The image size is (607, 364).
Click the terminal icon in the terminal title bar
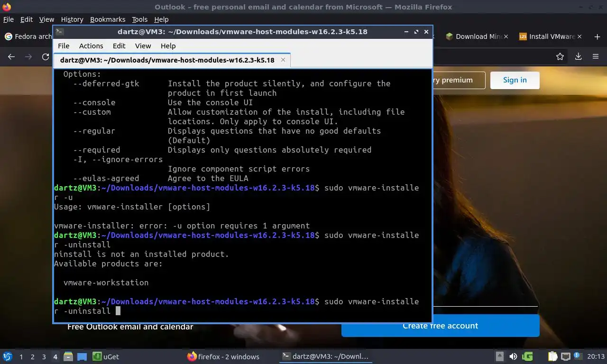(59, 32)
